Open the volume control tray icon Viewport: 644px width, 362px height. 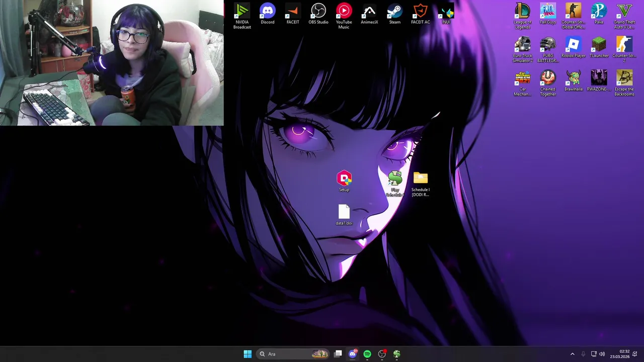(602, 354)
